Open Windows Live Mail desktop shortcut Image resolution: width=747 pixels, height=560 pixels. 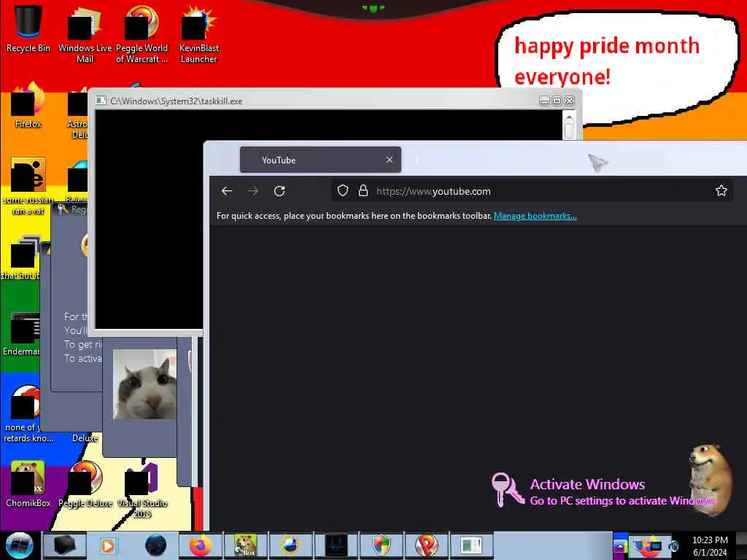[85, 34]
